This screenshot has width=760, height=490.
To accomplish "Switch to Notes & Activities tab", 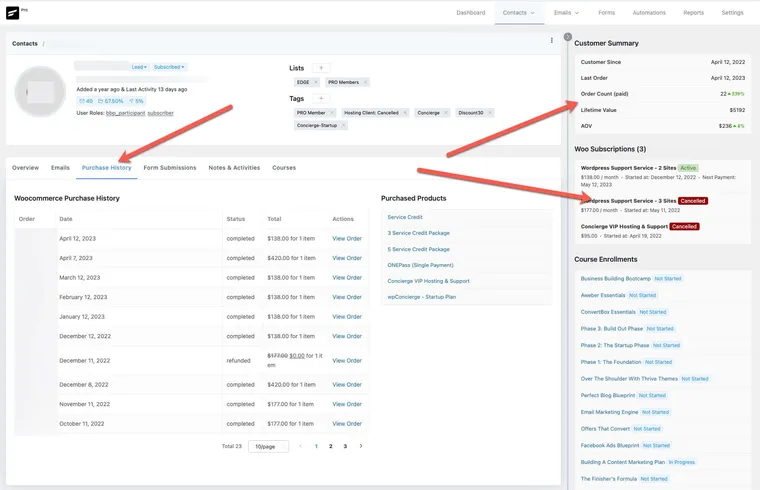I will pos(234,168).
